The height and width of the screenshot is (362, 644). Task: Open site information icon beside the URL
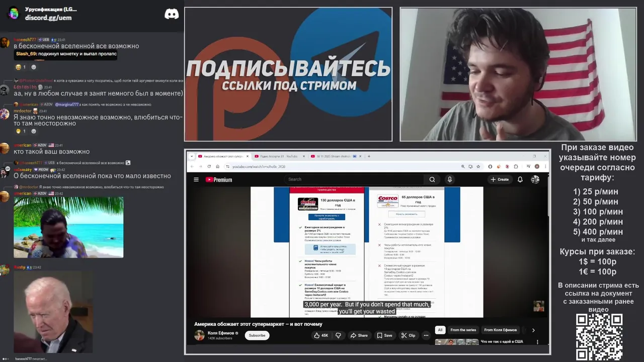(227, 166)
